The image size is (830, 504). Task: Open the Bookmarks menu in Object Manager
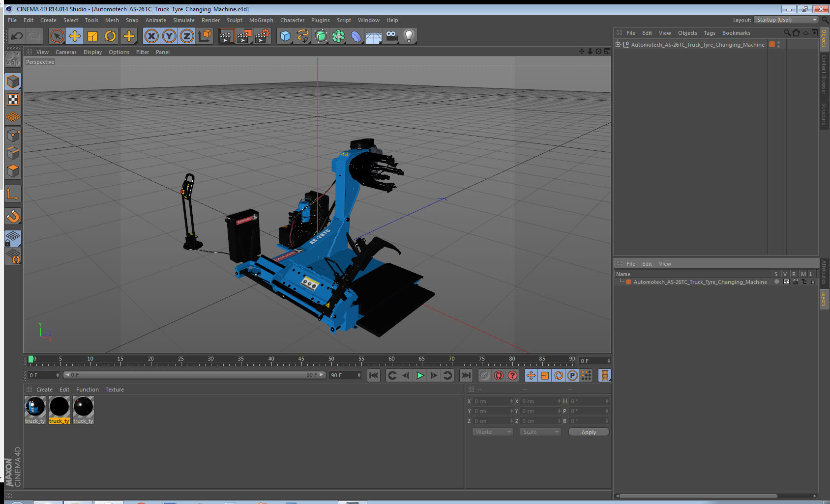(736, 33)
